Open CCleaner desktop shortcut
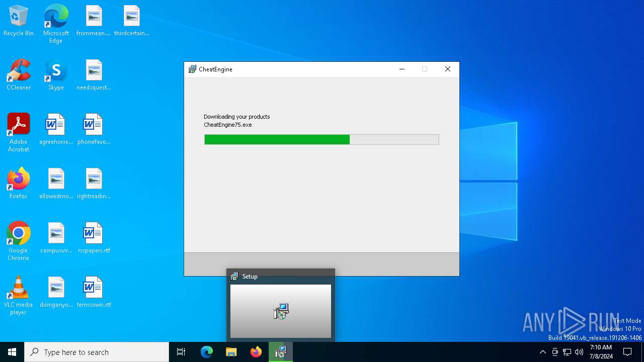Image resolution: width=644 pixels, height=362 pixels. pyautogui.click(x=19, y=75)
